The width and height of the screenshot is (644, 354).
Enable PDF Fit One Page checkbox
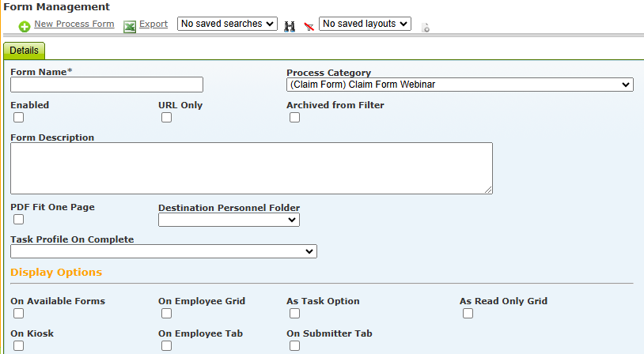tap(18, 220)
